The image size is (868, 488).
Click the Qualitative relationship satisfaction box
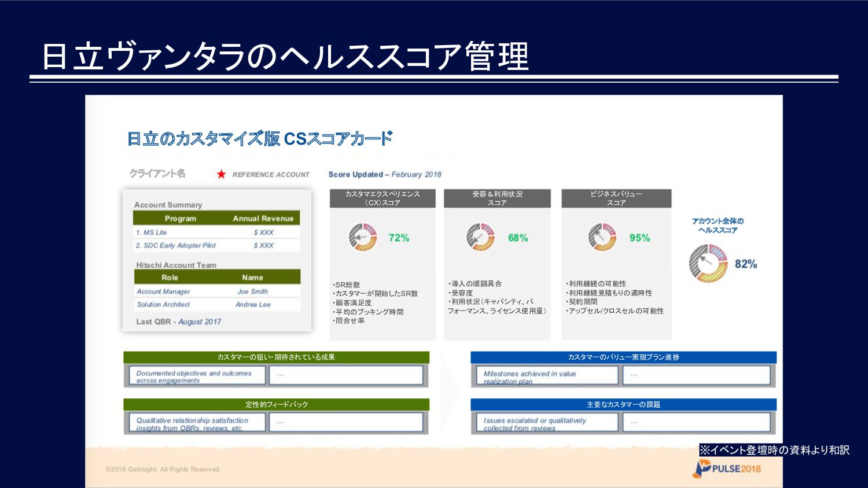tap(197, 423)
